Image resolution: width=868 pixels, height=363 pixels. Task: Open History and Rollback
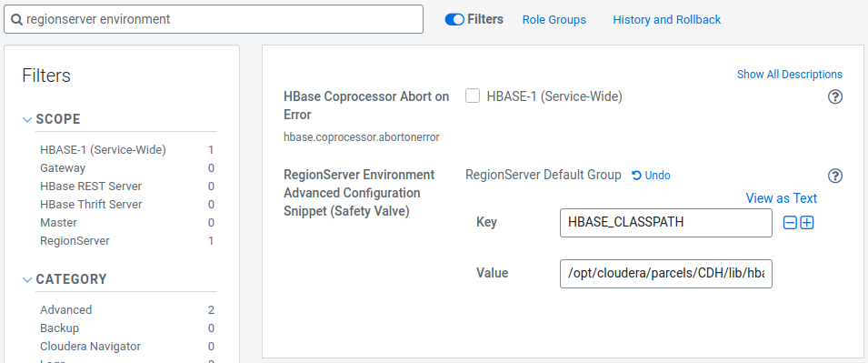click(666, 20)
